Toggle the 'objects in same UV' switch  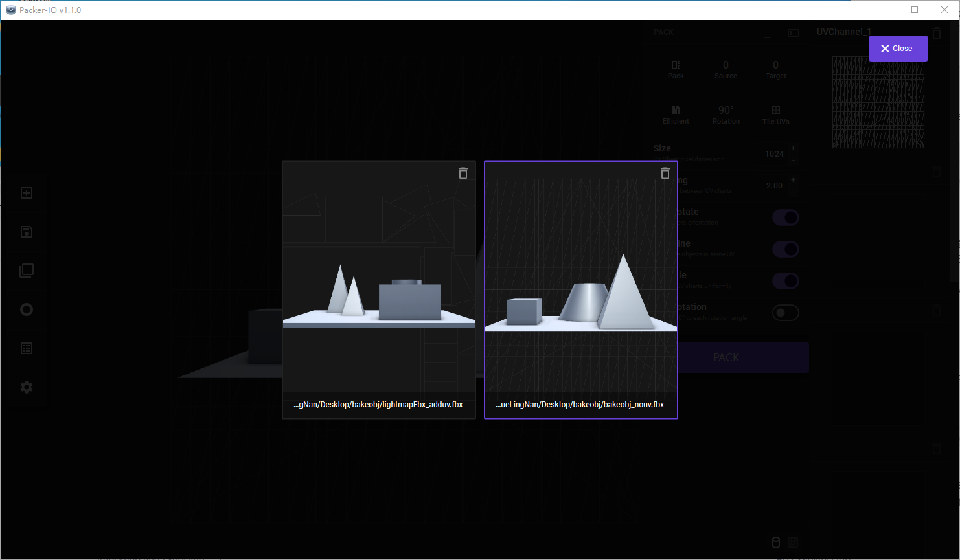(x=786, y=249)
